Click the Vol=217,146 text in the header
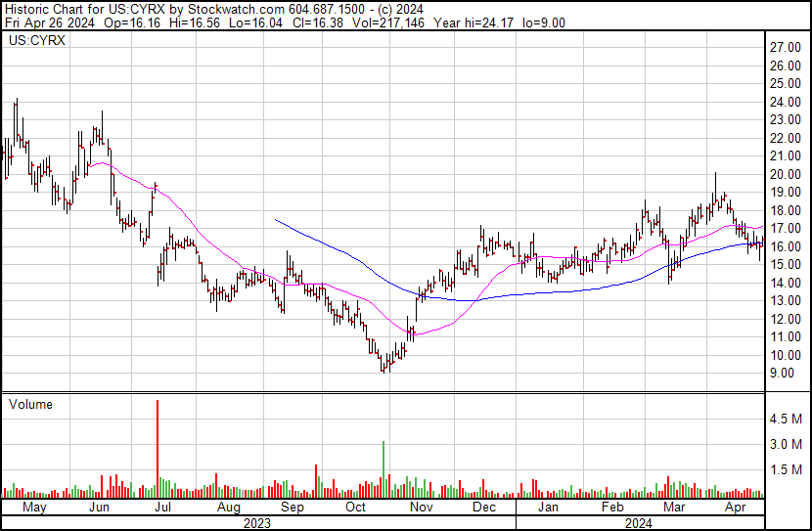 click(x=387, y=22)
